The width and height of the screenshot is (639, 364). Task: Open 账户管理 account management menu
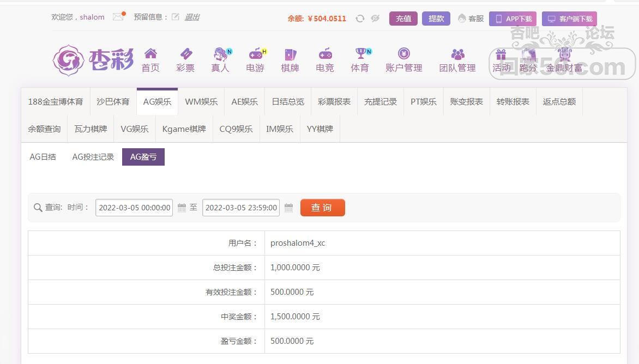pyautogui.click(x=404, y=60)
